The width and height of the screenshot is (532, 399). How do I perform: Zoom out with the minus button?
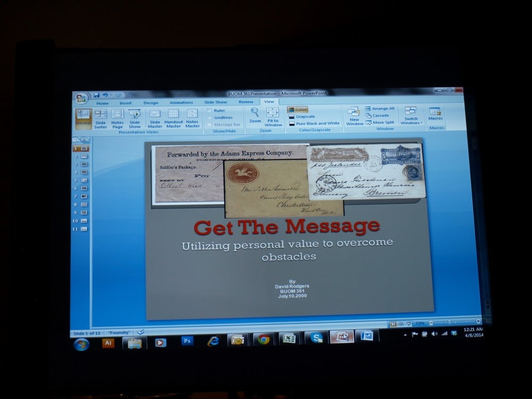(431, 323)
